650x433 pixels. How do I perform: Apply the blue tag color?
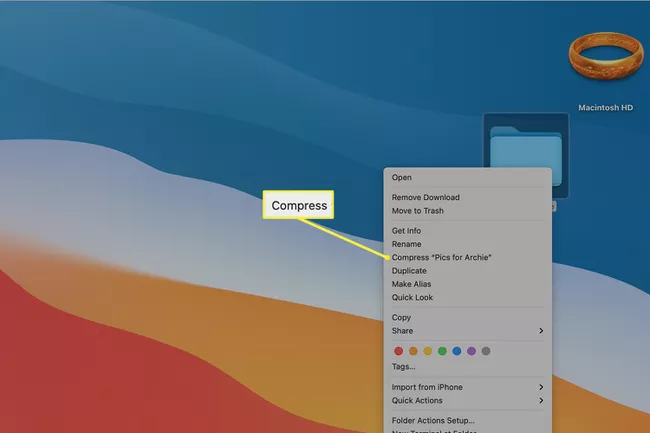pyautogui.click(x=457, y=351)
